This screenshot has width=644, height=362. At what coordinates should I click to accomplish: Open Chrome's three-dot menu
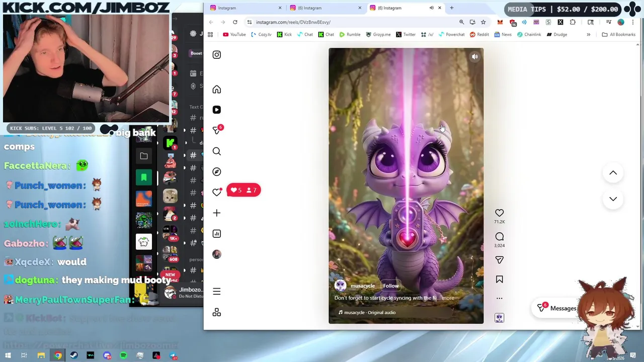tap(633, 22)
